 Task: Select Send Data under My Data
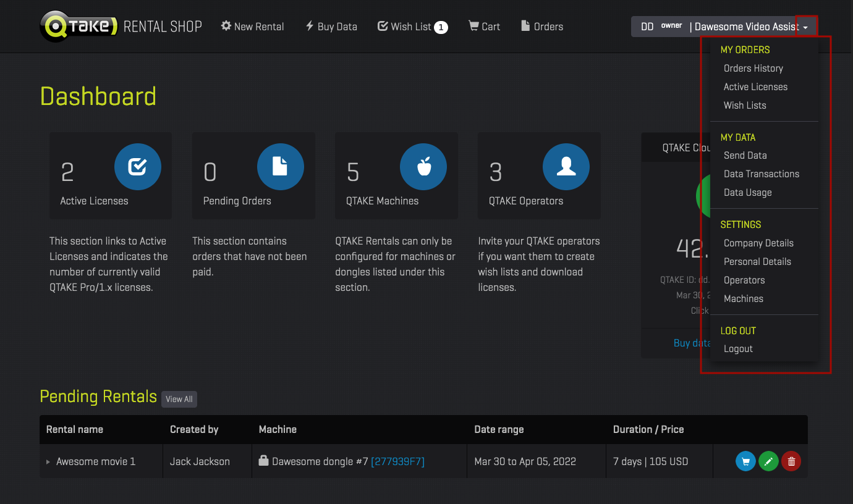pos(745,156)
